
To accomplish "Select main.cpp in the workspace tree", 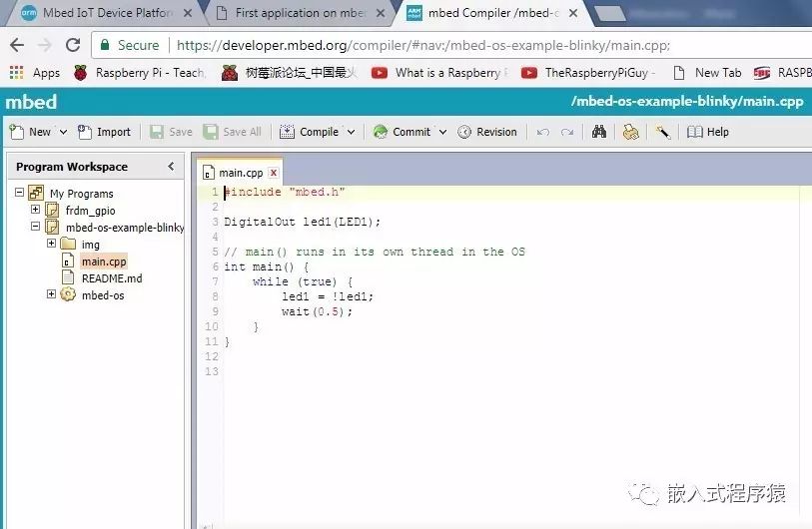I will coord(104,262).
